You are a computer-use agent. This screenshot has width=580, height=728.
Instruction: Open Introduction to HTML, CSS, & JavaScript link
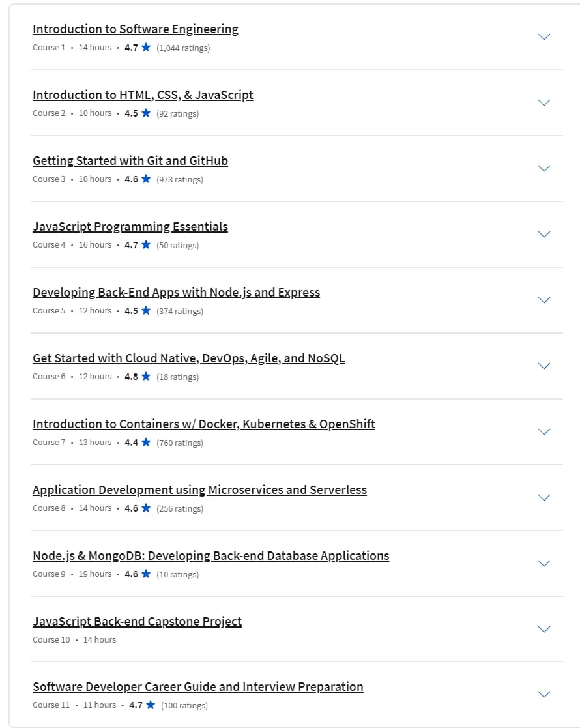click(x=143, y=95)
